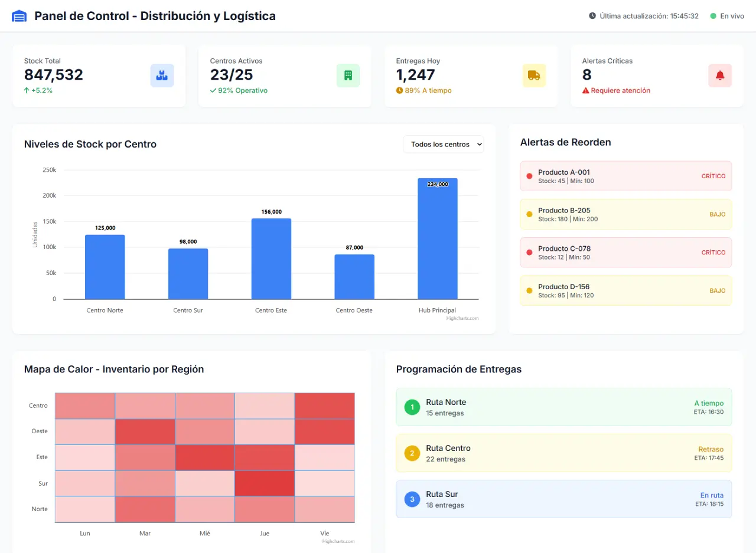The image size is (756, 553).
Task: Click the Alertas Críticas value 8
Action: [x=587, y=75]
